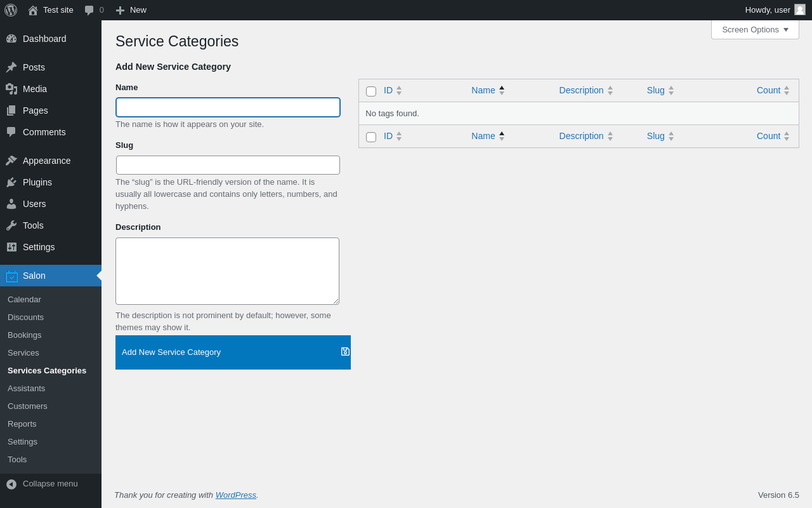The width and height of the screenshot is (812, 508).
Task: Click save icon on Add New Service Category
Action: click(x=345, y=352)
